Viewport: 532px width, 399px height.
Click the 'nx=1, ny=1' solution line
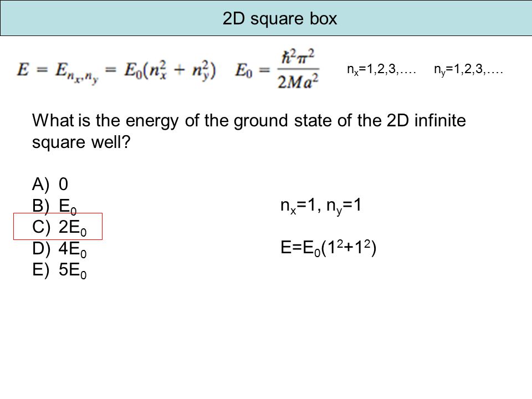321,206
